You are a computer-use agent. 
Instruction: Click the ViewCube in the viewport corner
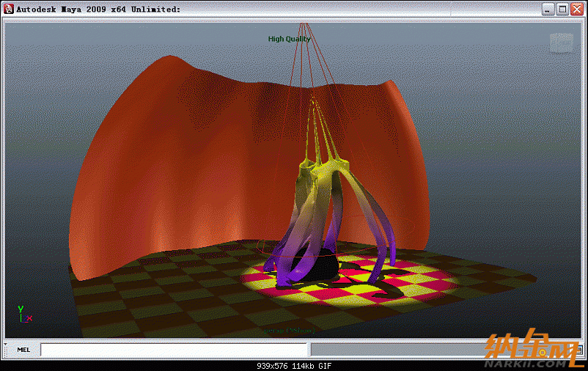click(x=561, y=43)
